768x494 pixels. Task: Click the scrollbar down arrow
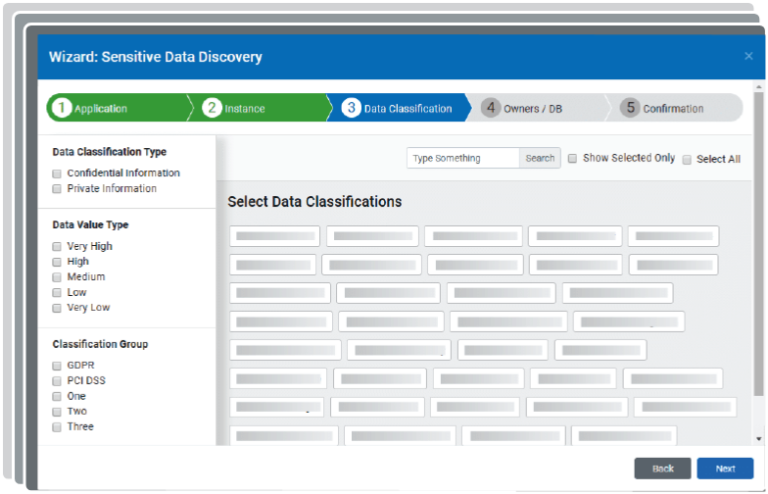pyautogui.click(x=759, y=439)
